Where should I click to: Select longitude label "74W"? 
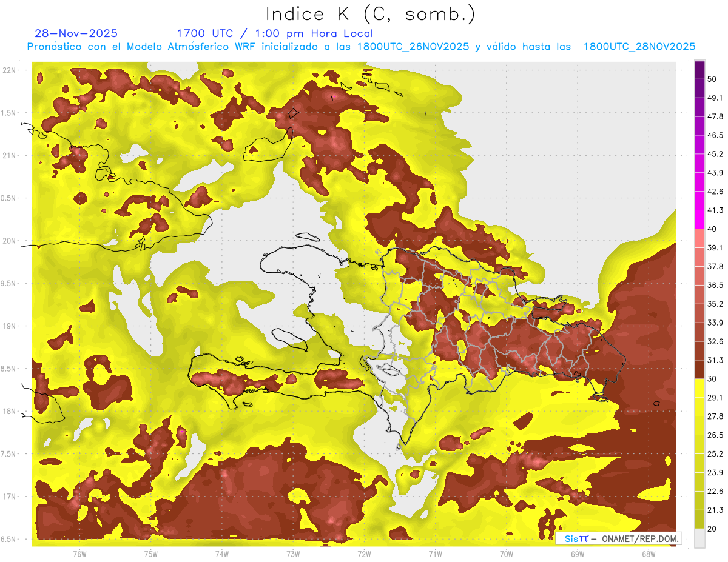pos(222,554)
